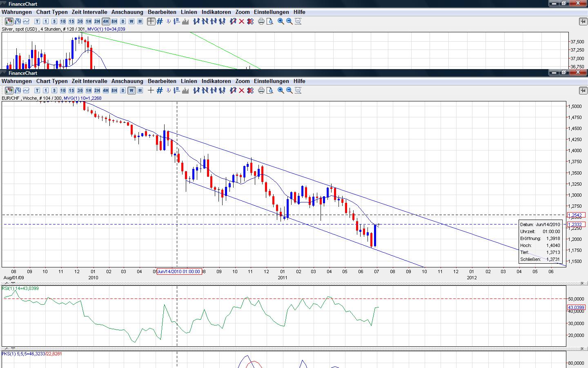
Task: Click printer icon in Silver window
Action: point(261,21)
